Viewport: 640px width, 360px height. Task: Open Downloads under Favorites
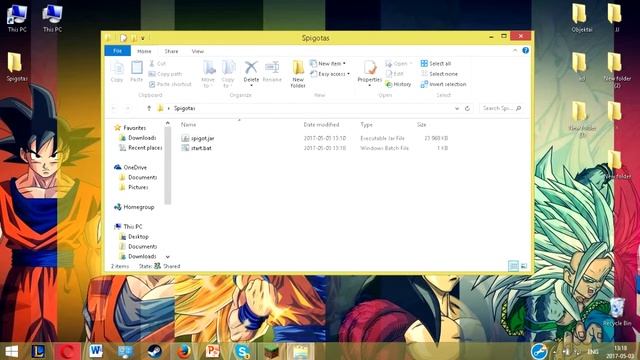138,138
